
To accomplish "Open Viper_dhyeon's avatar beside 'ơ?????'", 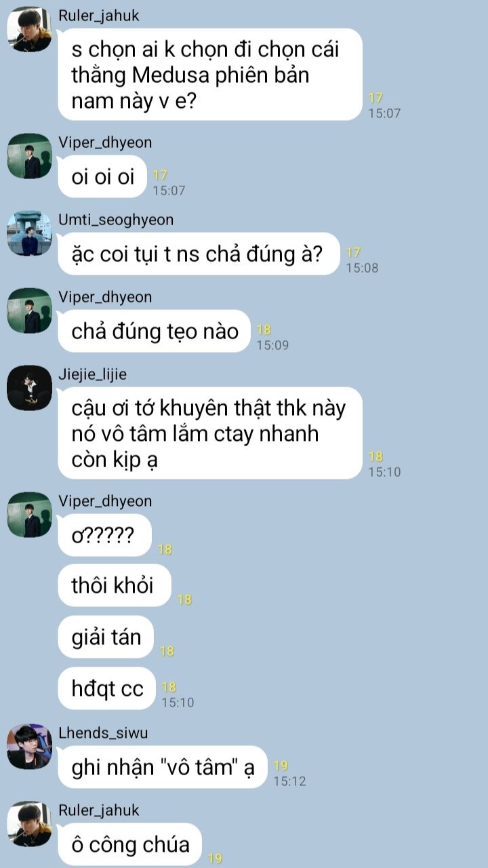I will pyautogui.click(x=29, y=515).
